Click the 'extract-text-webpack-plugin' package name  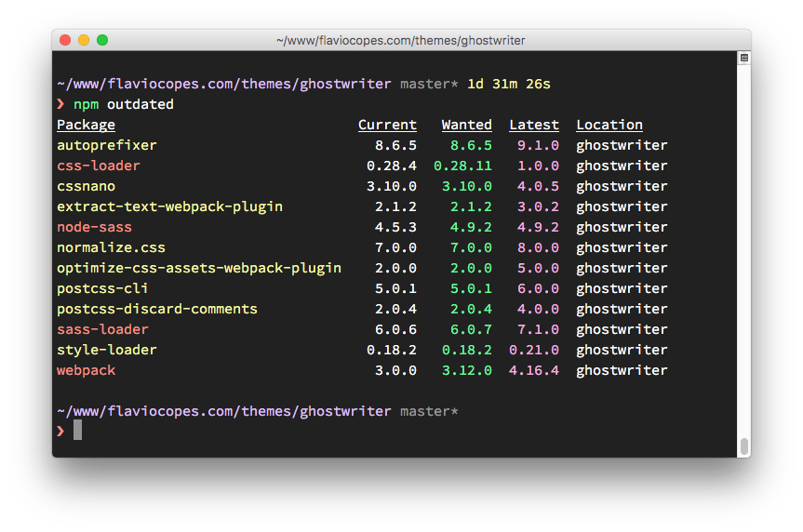click(x=169, y=206)
